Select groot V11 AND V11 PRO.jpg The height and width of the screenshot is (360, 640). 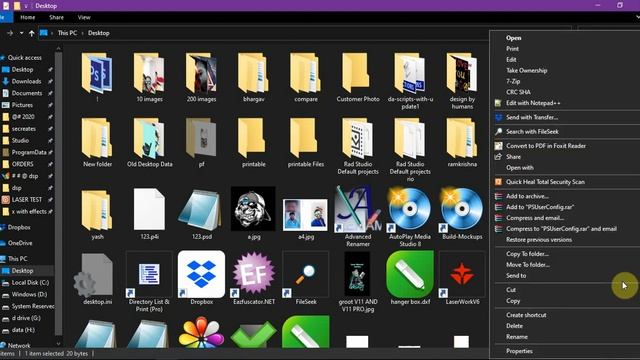pos(358,282)
